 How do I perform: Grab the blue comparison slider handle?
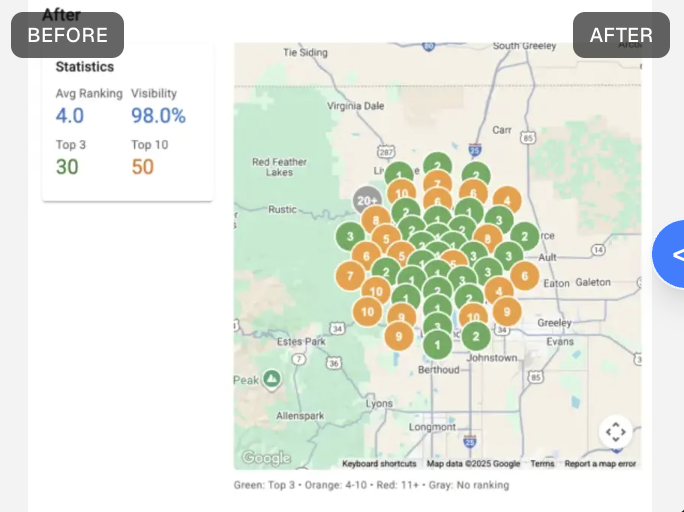[x=669, y=254]
